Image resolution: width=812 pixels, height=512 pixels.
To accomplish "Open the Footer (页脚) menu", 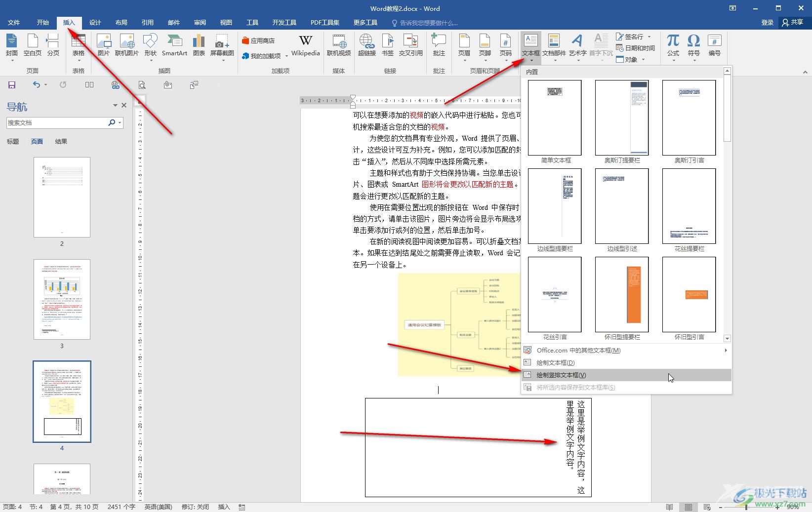I will (485, 47).
